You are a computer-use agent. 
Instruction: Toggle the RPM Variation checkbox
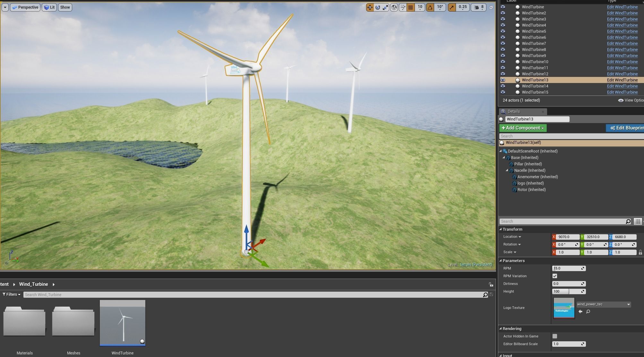point(555,276)
